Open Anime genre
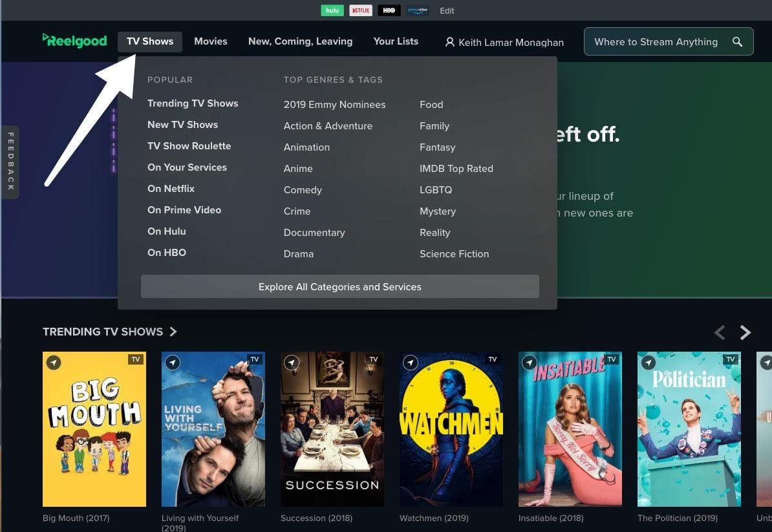 298,168
